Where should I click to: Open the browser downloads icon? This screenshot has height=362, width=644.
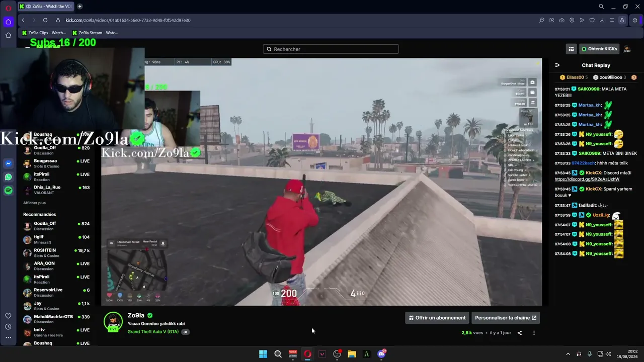click(602, 20)
